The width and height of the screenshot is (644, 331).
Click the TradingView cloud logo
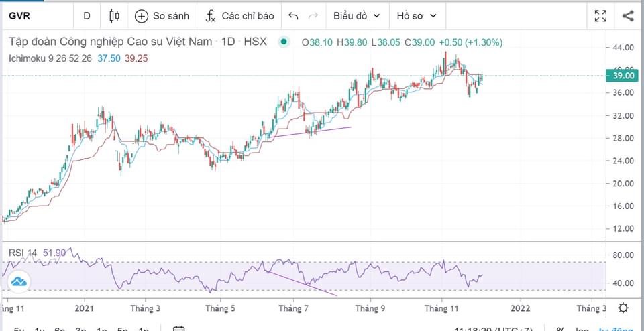pyautogui.click(x=19, y=282)
